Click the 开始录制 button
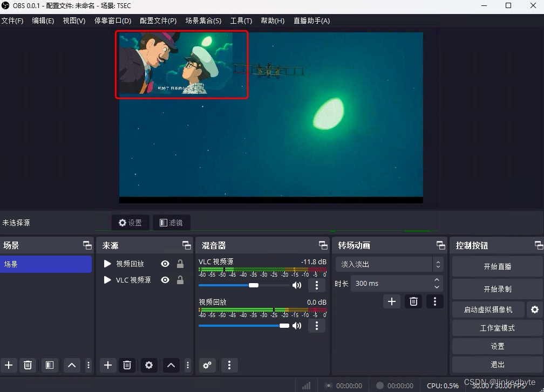This screenshot has width=544, height=392. pyautogui.click(x=497, y=289)
